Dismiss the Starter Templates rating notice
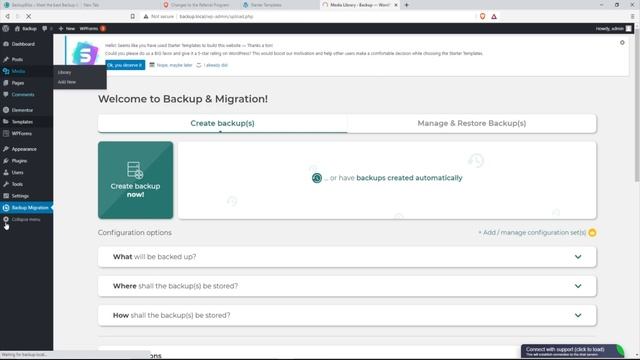This screenshot has height=360, width=640. (622, 42)
